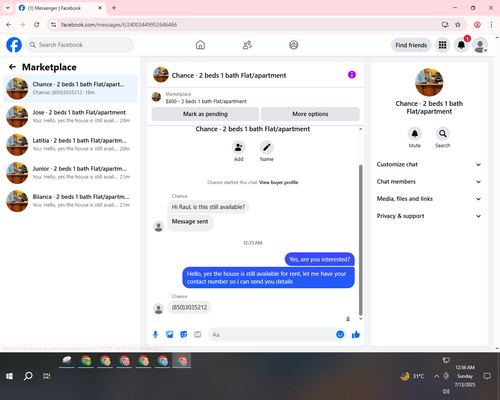Open Facebook home via the logo
The width and height of the screenshot is (500, 400).
14,45
